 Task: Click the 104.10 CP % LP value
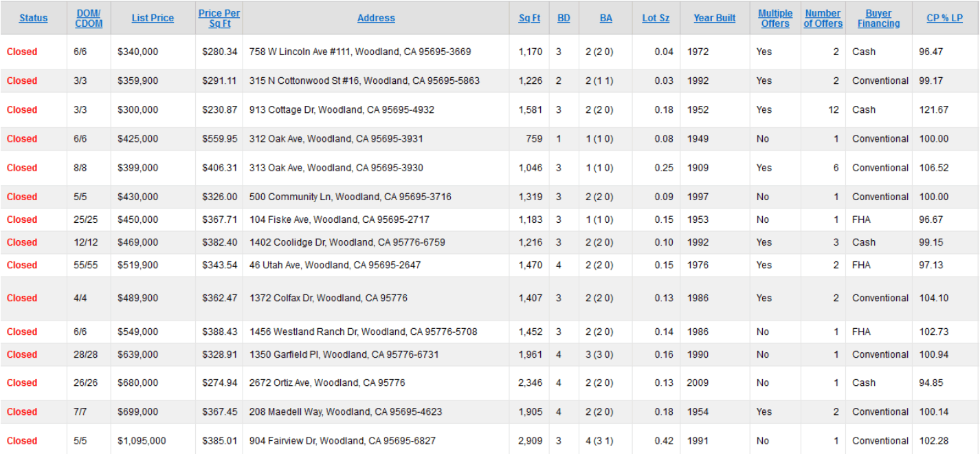tap(934, 298)
